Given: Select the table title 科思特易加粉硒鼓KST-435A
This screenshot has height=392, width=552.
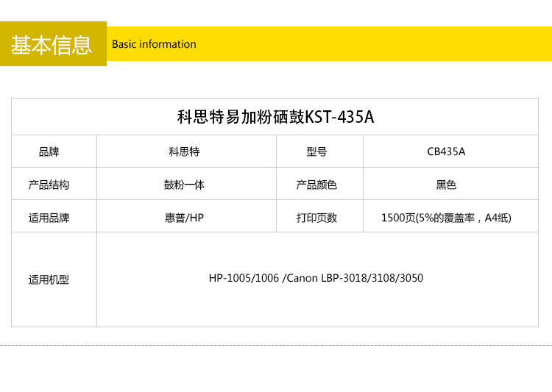Looking at the screenshot, I should tap(275, 117).
